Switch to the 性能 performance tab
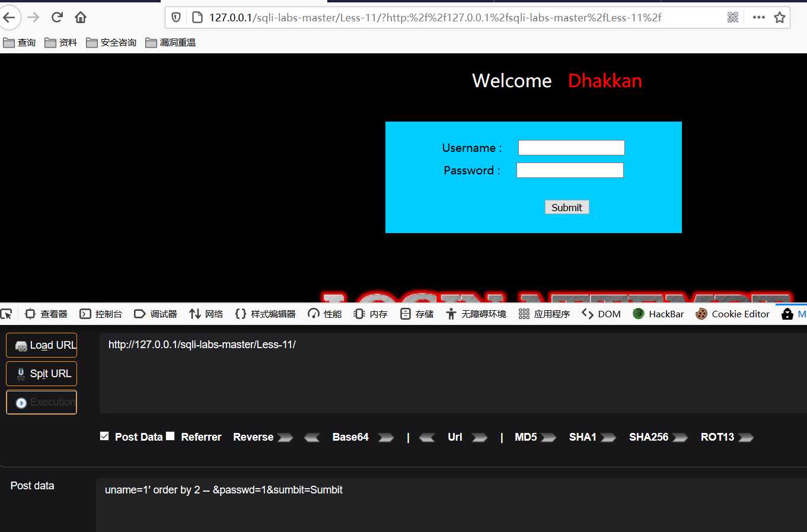 324,314
